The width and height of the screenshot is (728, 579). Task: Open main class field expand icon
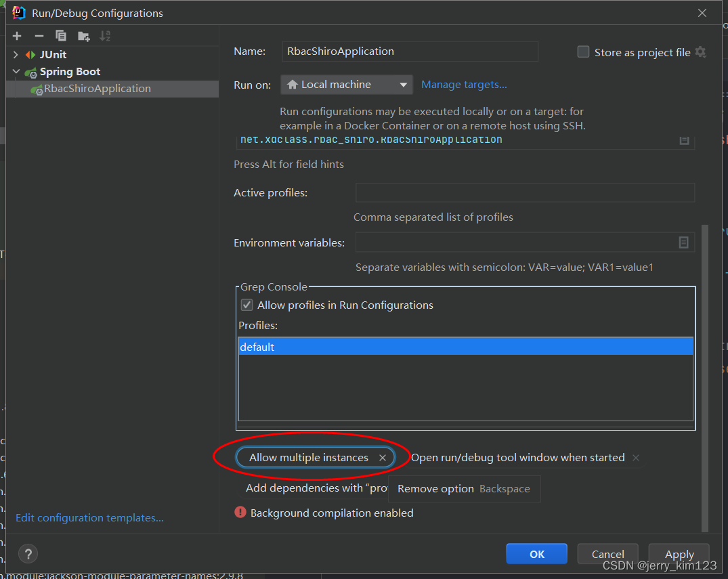[x=685, y=140]
